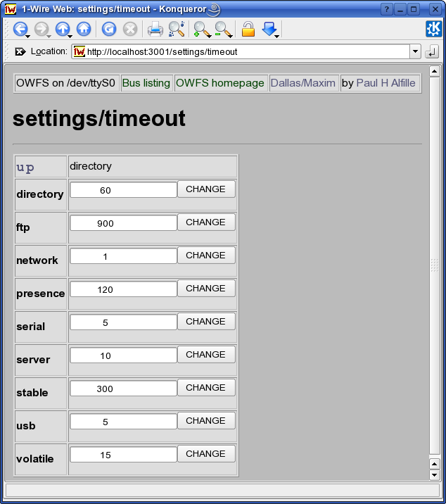The height and width of the screenshot is (504, 446).
Task: Focus the directory timeout field showing 60
Action: point(123,189)
